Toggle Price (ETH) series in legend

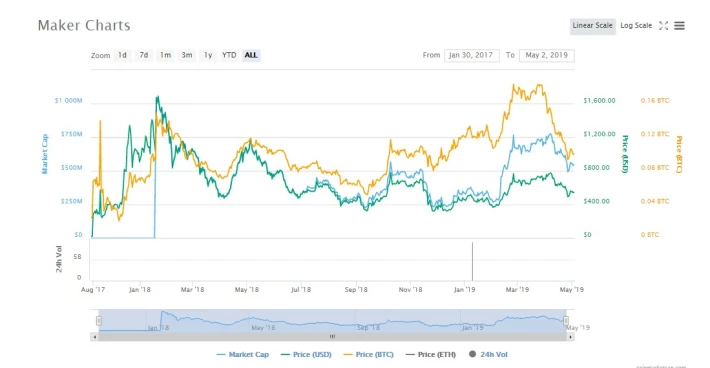[431, 354]
